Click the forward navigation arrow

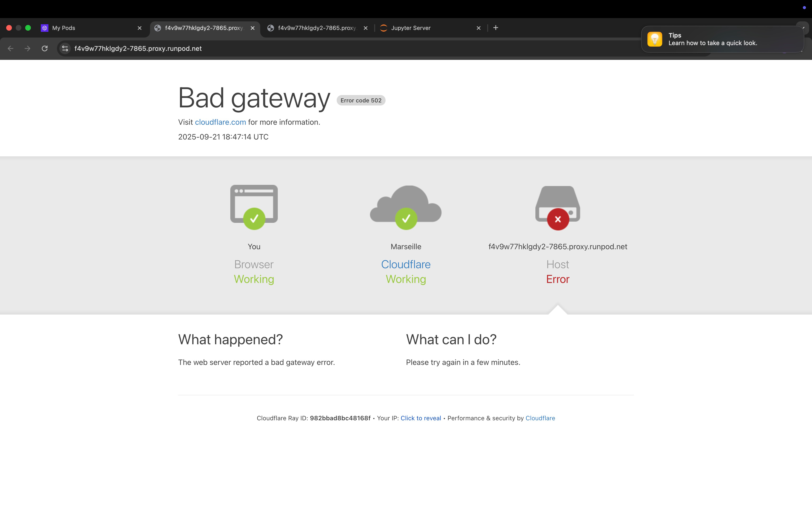(x=28, y=48)
